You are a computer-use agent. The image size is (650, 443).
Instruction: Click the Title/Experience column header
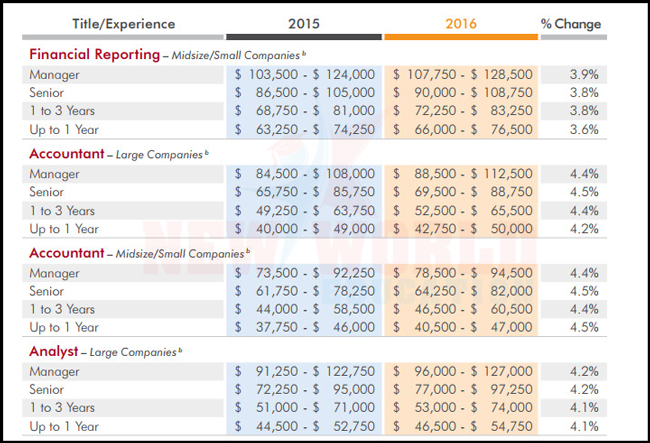124,24
